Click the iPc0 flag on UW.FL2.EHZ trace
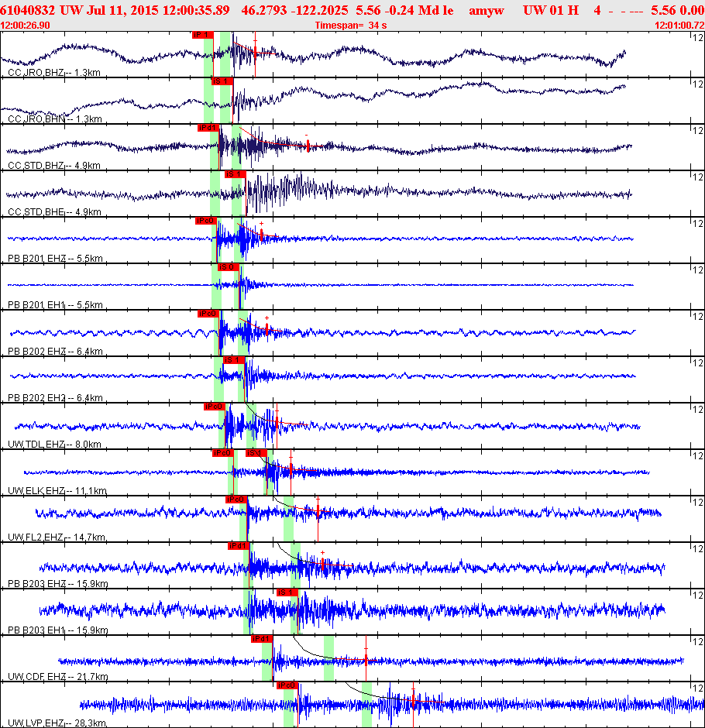The image size is (705, 728). tap(236, 499)
